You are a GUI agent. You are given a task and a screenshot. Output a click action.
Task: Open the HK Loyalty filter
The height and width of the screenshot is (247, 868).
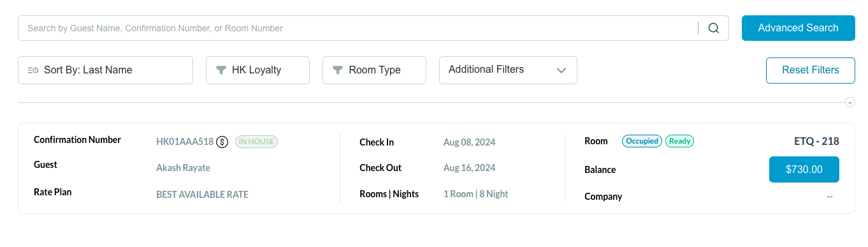257,70
